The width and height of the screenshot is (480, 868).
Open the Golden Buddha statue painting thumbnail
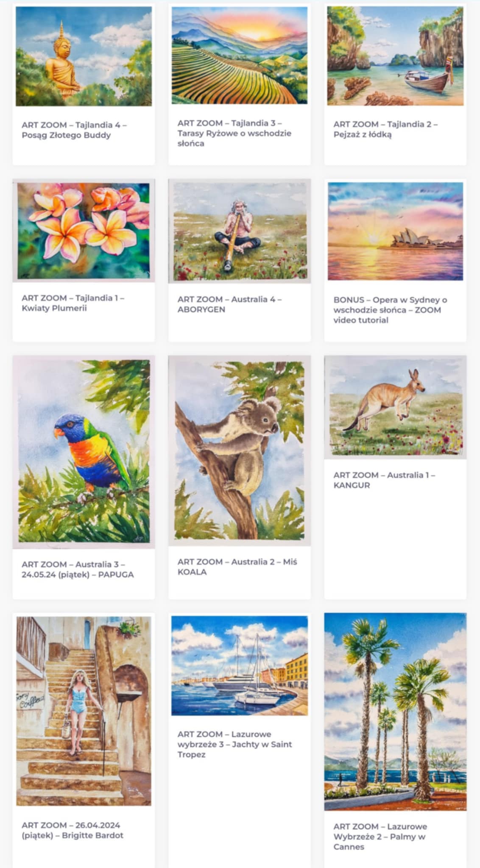(84, 56)
